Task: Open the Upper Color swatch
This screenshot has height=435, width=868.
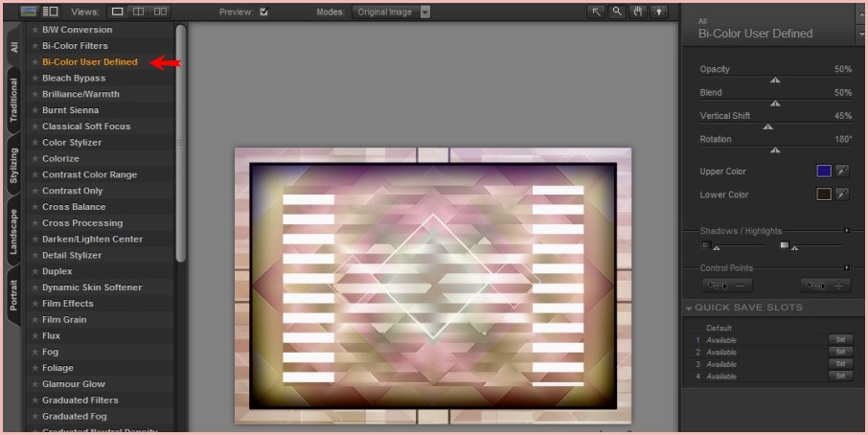Action: [823, 172]
